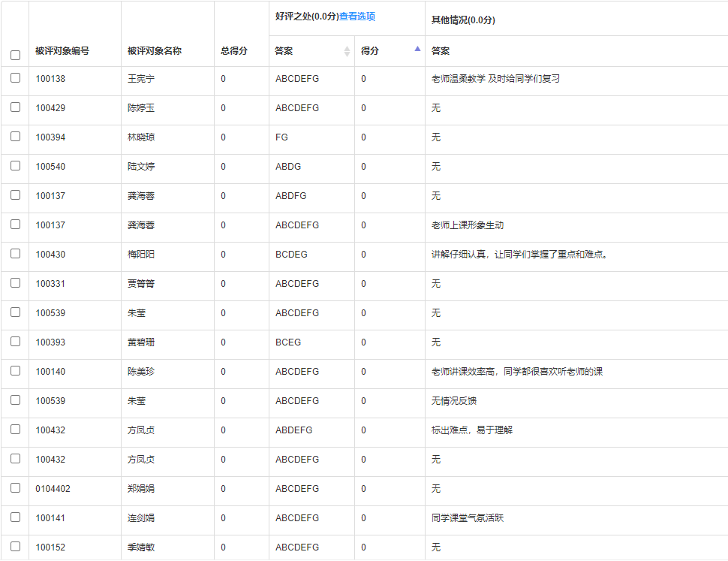Click the 被评对象编号 column header

(x=62, y=51)
